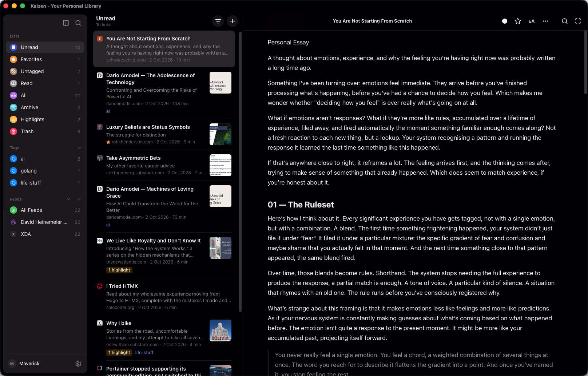Open the more options ellipsis menu
Viewport: 588px width, 376px height.
545,21
